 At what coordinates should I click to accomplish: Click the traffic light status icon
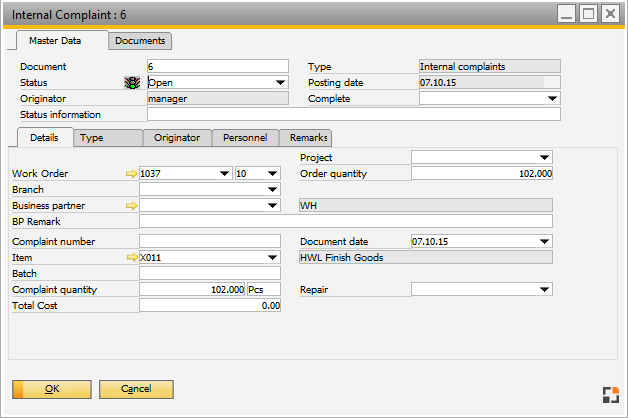click(x=131, y=83)
